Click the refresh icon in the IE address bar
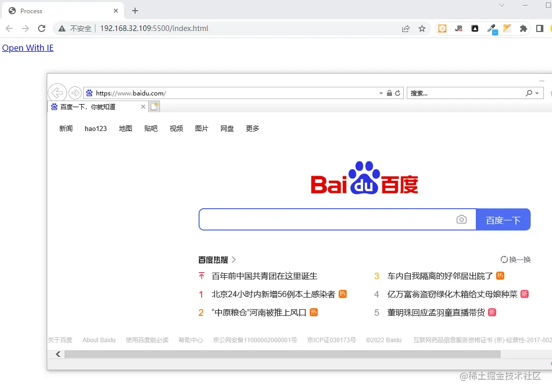The height and width of the screenshot is (392, 552). click(x=397, y=93)
